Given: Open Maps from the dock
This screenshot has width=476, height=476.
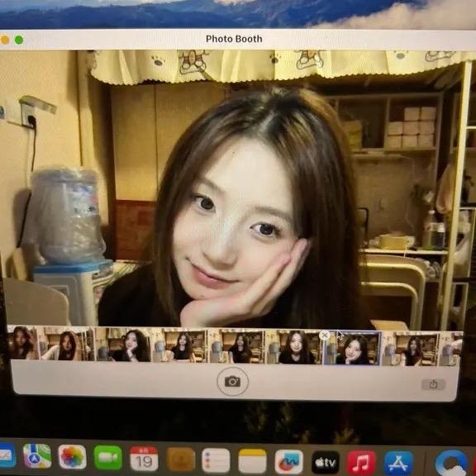Looking at the screenshot, I should 37,455.
